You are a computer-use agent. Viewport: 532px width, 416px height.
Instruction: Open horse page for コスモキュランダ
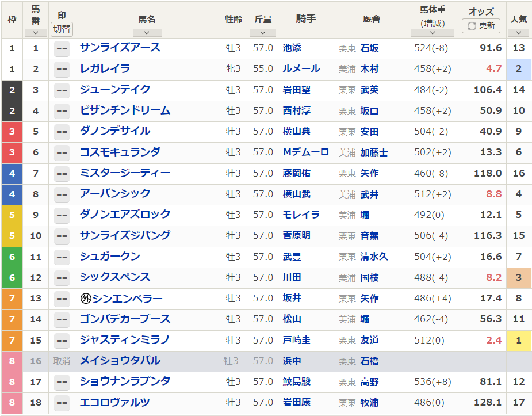pyautogui.click(x=120, y=152)
